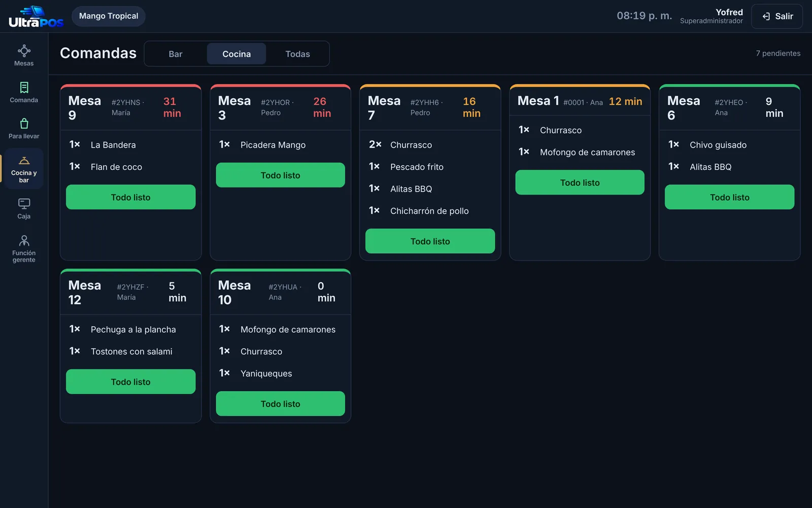Screen dimensions: 812x508
Task: Click the 7 pendientes counter
Action: pyautogui.click(x=778, y=53)
